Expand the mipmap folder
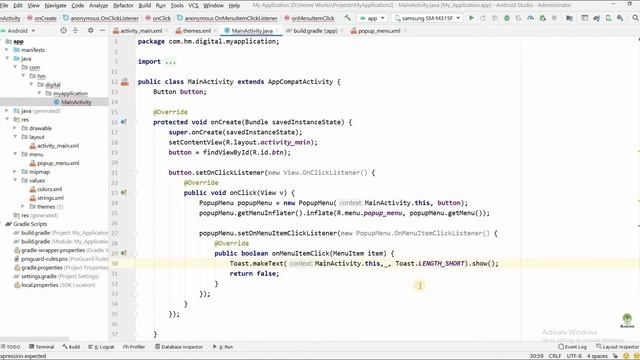 15,171
